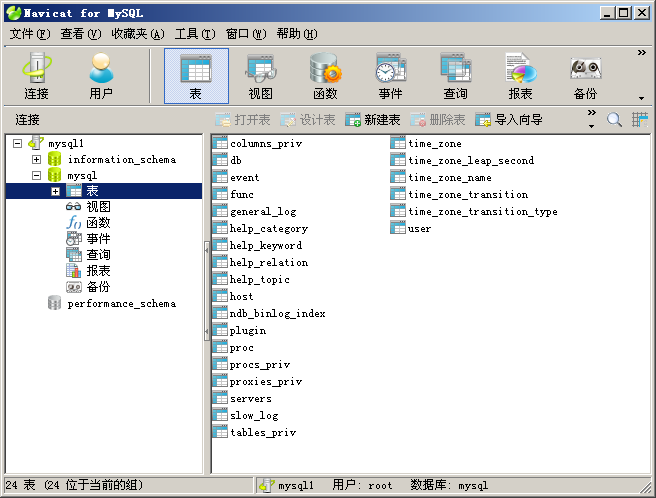Image resolution: width=656 pixels, height=498 pixels.
Task: Open the 连接 (Connection) toolbar icon
Action: coord(37,76)
